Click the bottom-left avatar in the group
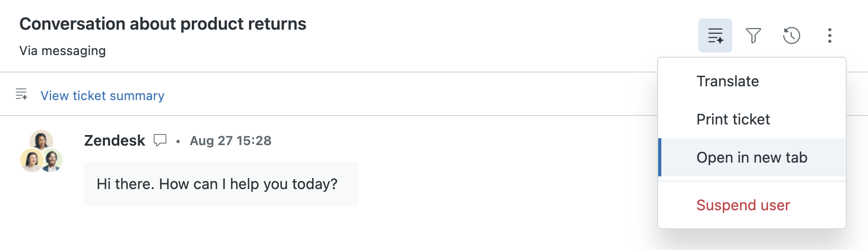 click(31, 160)
